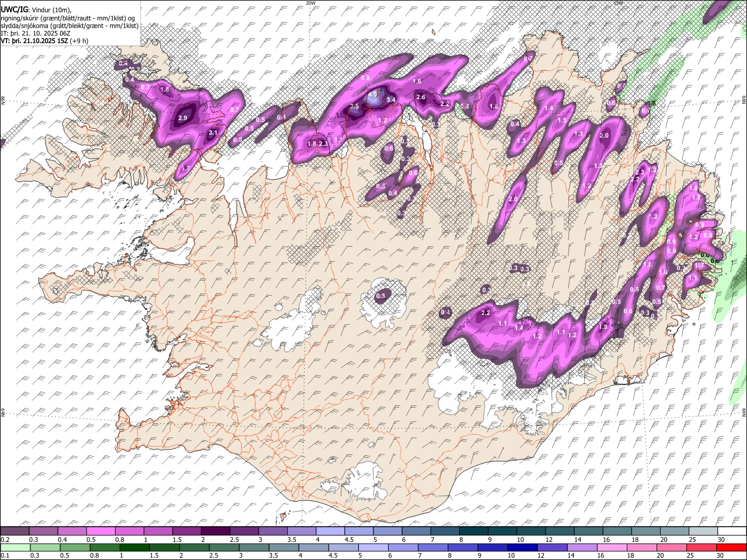Click the 2.6 value label on the map
Viewport: 747px width, 560px height.
[421, 97]
